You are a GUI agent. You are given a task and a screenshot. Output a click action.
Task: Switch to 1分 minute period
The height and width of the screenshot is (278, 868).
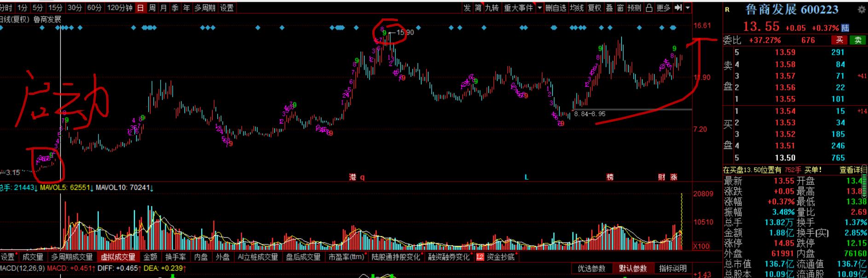[x=23, y=8]
